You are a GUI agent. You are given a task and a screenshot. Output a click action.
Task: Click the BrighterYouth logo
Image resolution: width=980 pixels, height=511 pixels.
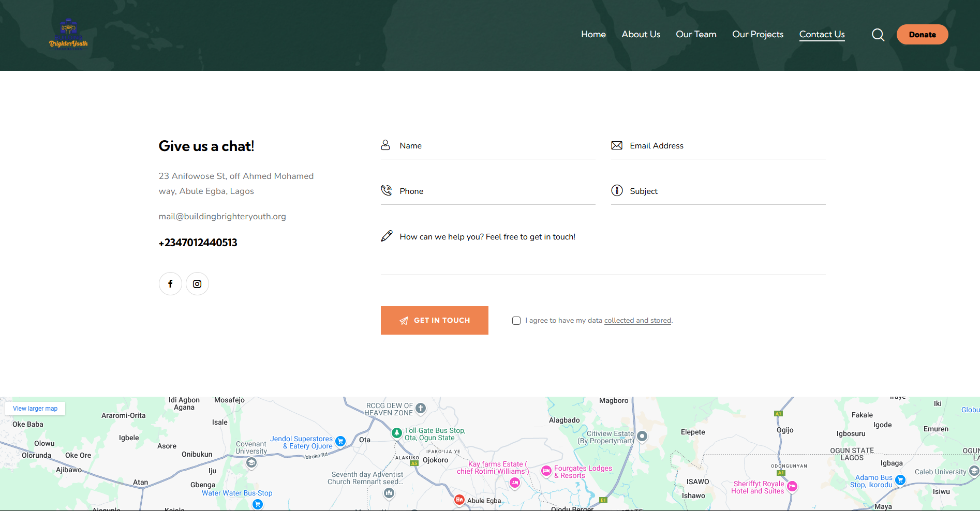click(x=68, y=35)
